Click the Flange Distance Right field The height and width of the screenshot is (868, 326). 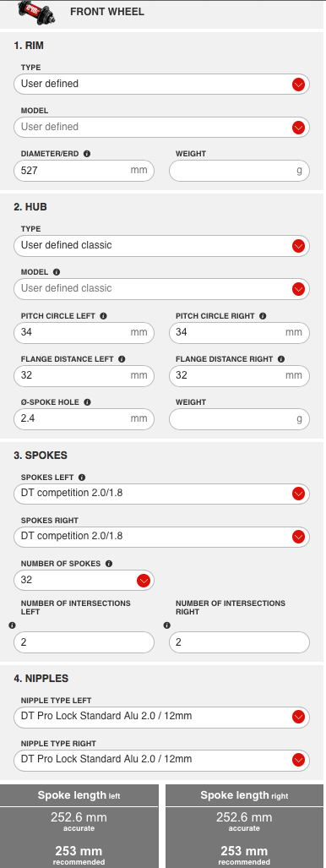tap(239, 376)
